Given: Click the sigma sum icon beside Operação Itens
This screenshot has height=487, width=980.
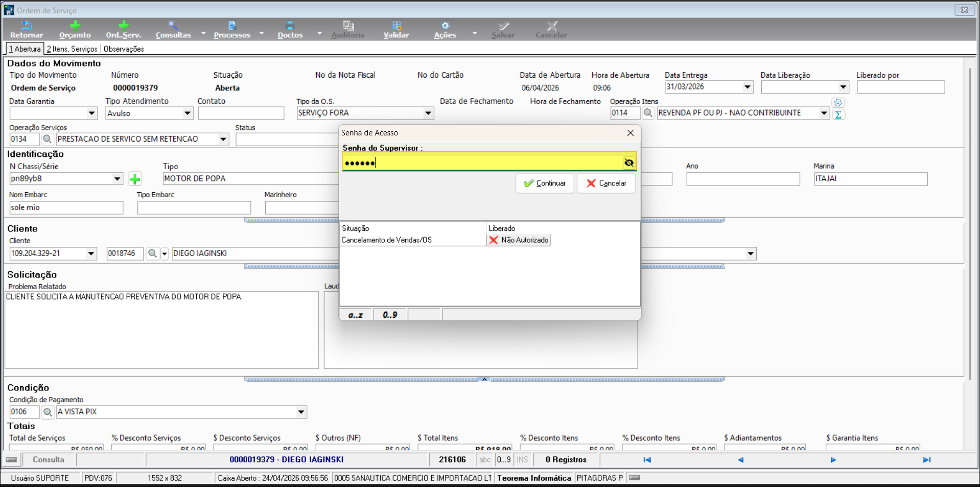Looking at the screenshot, I should [838, 115].
